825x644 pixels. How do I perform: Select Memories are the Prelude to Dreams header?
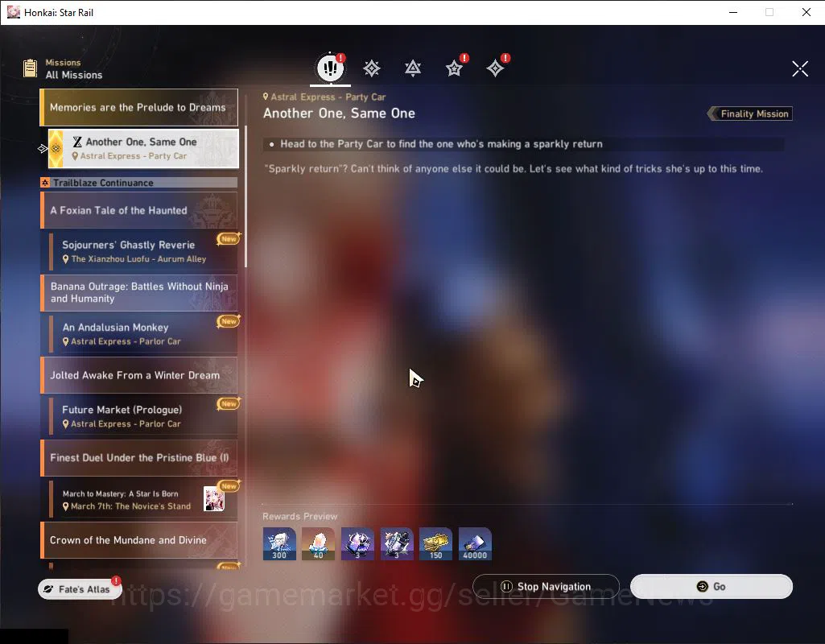(139, 107)
